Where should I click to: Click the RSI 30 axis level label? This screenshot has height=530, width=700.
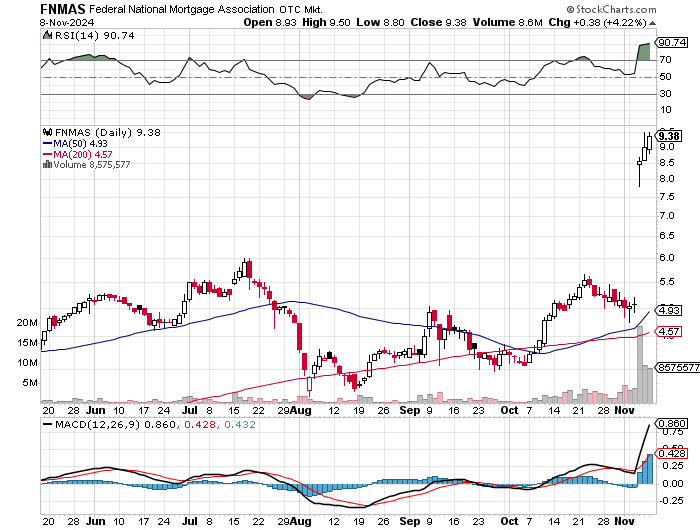(665, 93)
